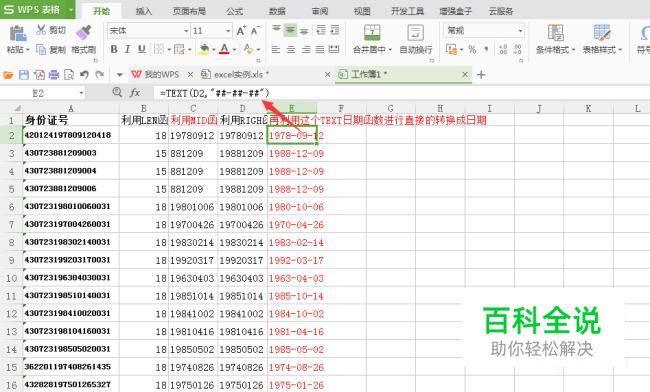Viewport: 650px width, 392px height.
Task: Switch to the Page Layout (页面布局) tab
Action: 189,11
